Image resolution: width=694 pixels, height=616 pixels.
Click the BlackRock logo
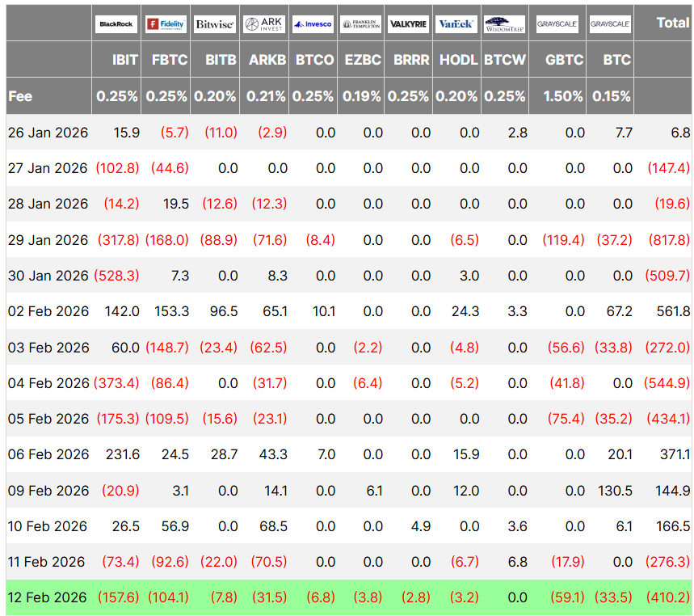click(x=118, y=24)
